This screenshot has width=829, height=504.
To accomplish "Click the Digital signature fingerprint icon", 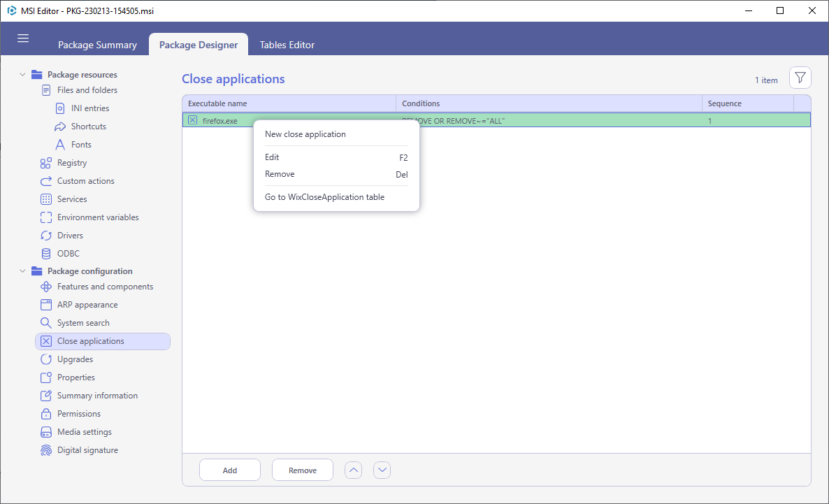I will pyautogui.click(x=46, y=450).
